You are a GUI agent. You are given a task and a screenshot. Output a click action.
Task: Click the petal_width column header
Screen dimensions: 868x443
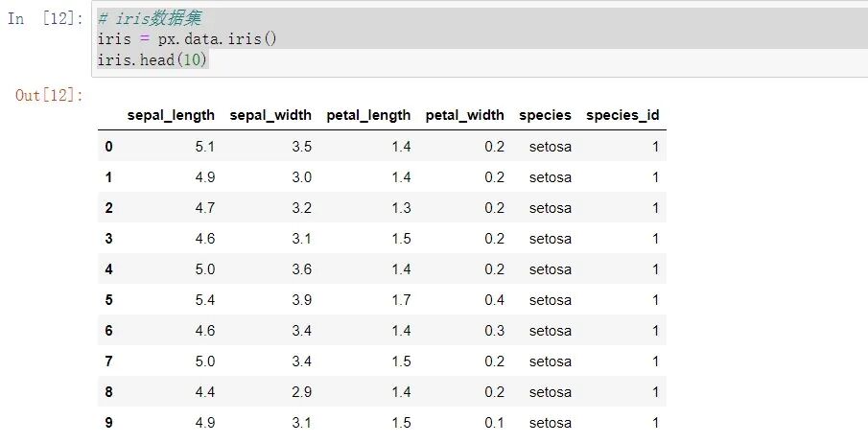pos(465,115)
